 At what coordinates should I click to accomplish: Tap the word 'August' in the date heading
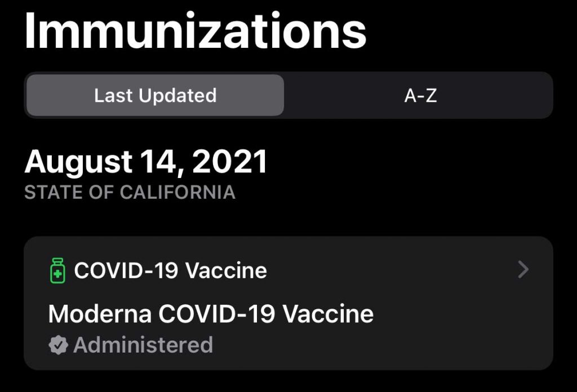tap(78, 162)
